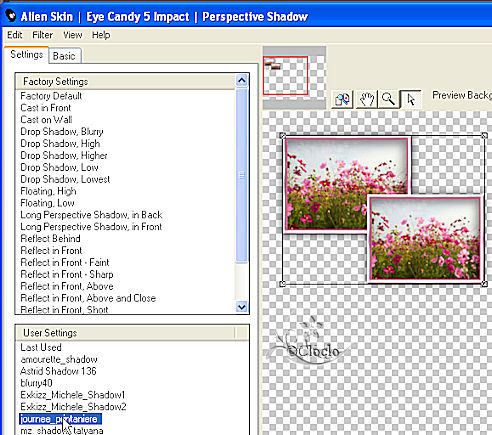492x435 pixels.
Task: Select Exkizz_Michele_Shadow2 user setting
Action: [73, 407]
